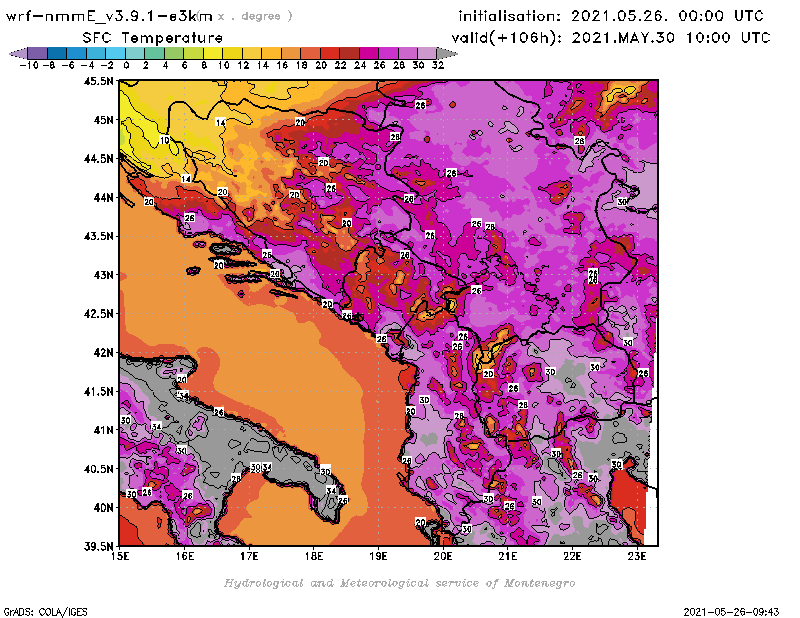Click the 'Hydrological and Meteorological service of Montenegro' caption
The height and width of the screenshot is (618, 800).
pyautogui.click(x=399, y=583)
